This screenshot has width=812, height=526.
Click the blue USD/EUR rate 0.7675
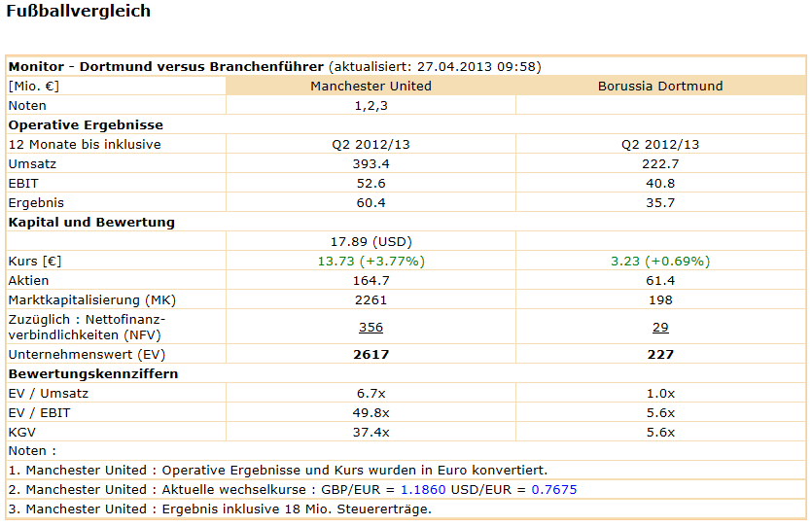click(554, 490)
